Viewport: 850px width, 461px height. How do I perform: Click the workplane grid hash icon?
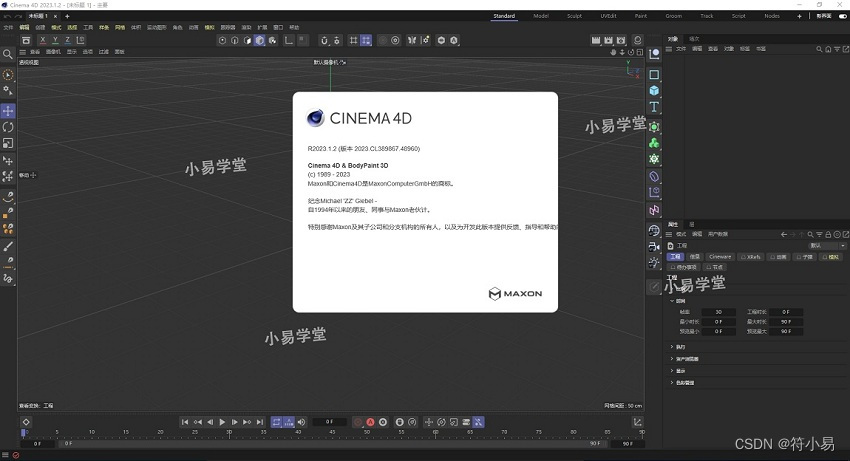tap(353, 40)
